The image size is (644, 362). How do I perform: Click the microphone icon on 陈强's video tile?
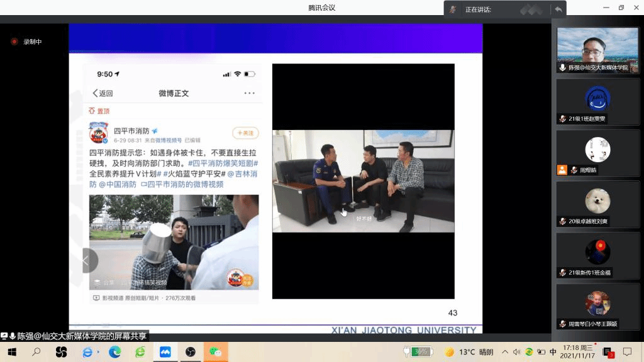click(562, 67)
